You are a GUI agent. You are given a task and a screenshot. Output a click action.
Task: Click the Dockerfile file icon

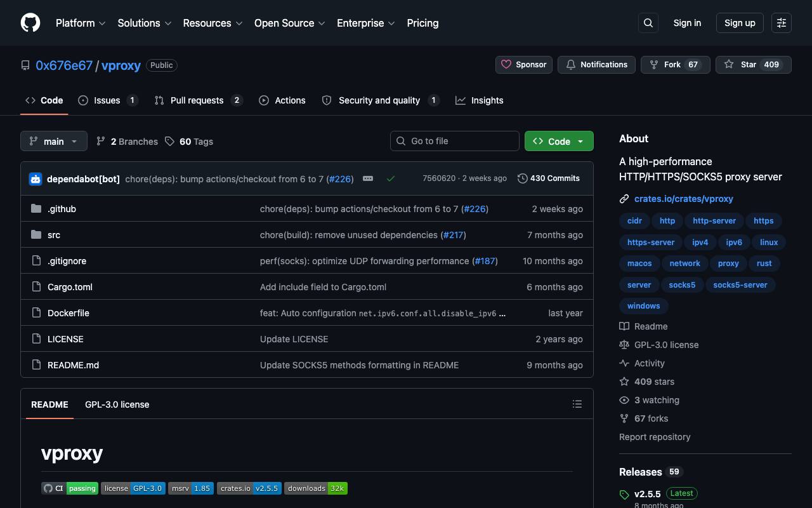coord(36,313)
